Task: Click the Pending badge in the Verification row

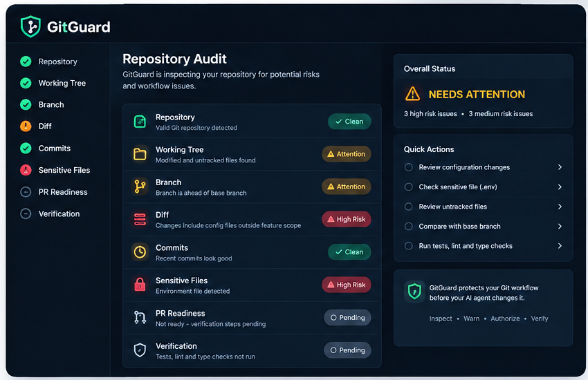Action: pos(348,350)
